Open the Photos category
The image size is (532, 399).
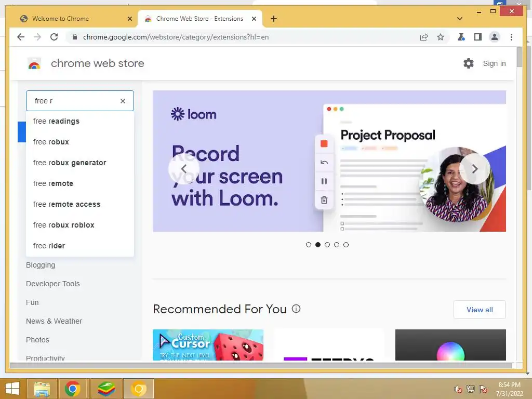point(37,340)
